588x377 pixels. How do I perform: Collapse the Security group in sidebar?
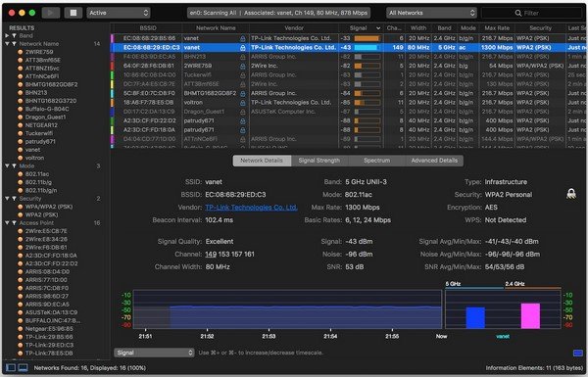coord(7,198)
